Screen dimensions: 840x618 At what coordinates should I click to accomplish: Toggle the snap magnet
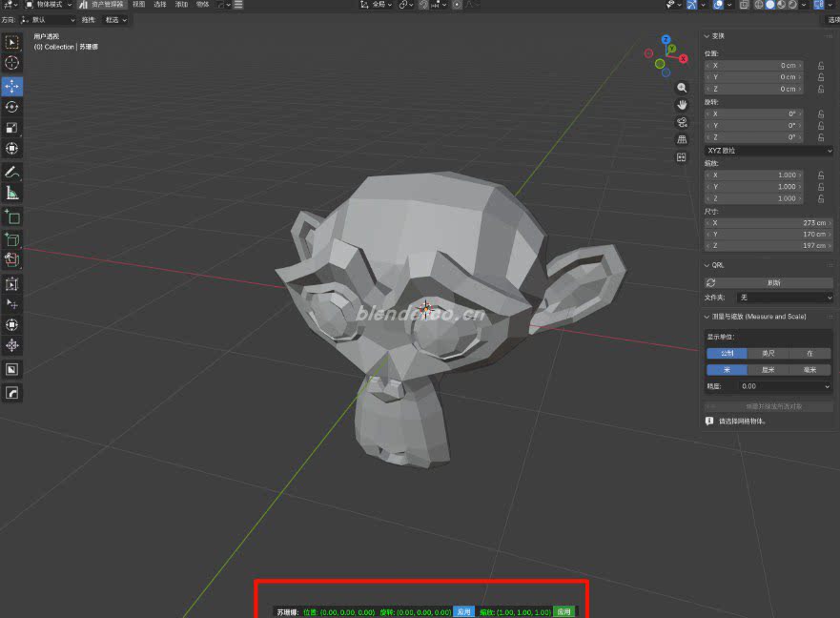pos(423,5)
